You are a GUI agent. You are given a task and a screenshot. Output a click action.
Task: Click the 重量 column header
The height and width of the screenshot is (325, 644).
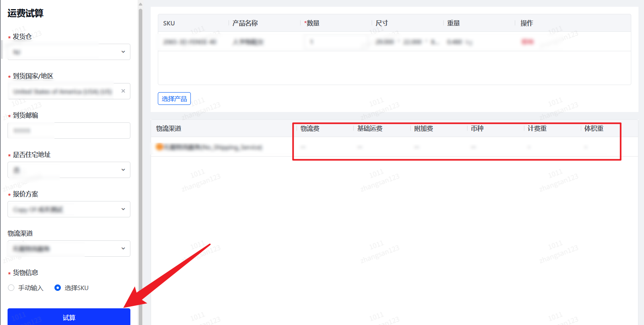[x=454, y=23]
